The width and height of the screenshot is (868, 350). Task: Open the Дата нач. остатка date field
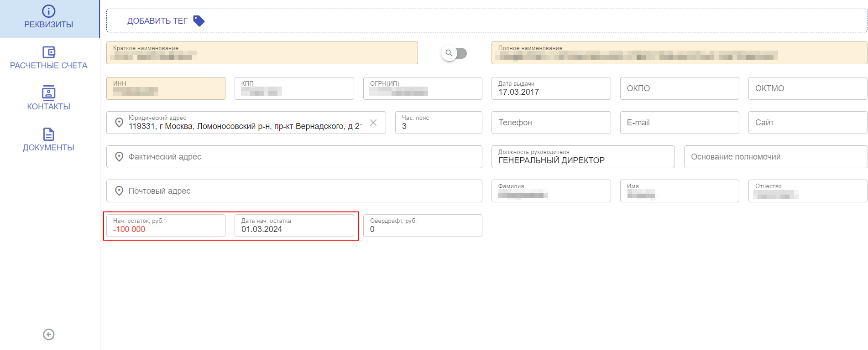(294, 226)
